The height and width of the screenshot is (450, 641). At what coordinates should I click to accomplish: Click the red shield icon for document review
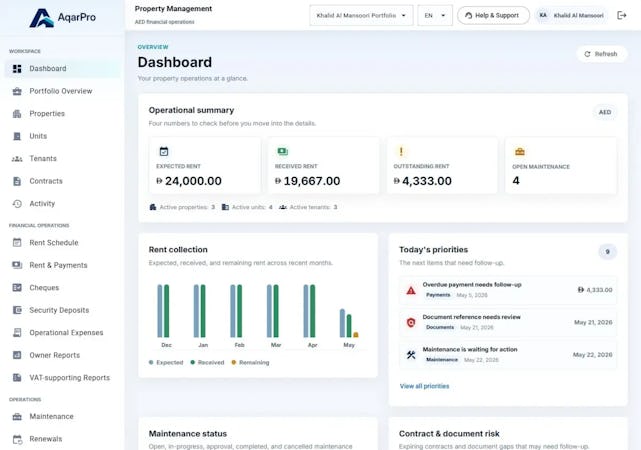click(x=411, y=323)
